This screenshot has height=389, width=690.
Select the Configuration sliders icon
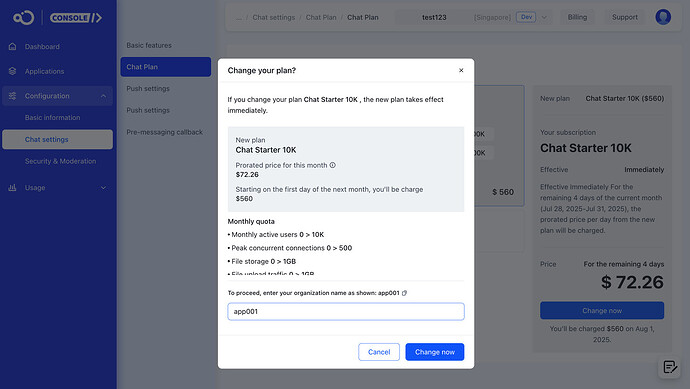[x=12, y=95]
